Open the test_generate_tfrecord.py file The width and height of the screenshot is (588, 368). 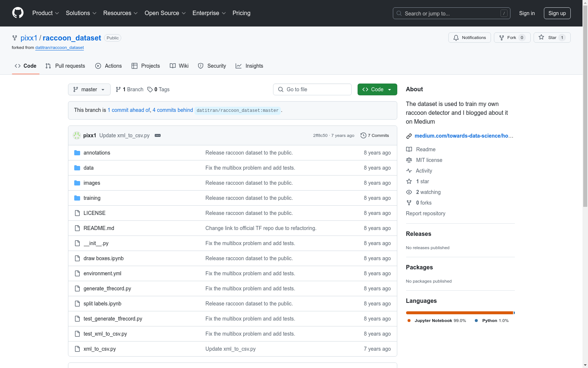113,319
